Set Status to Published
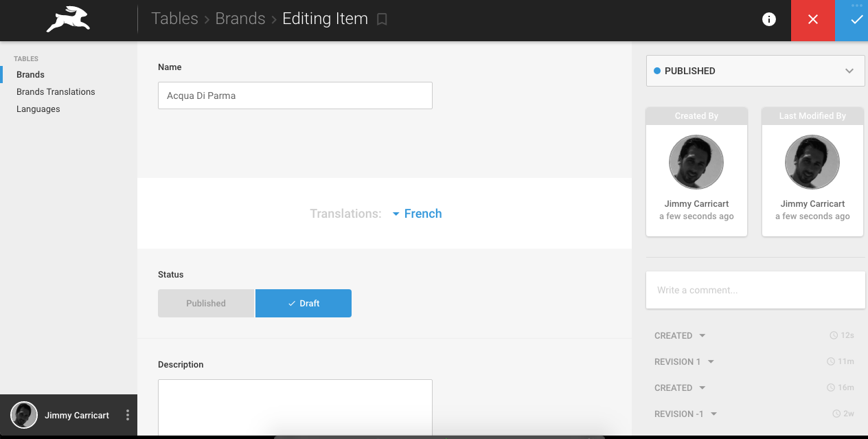The height and width of the screenshot is (439, 868). (206, 303)
